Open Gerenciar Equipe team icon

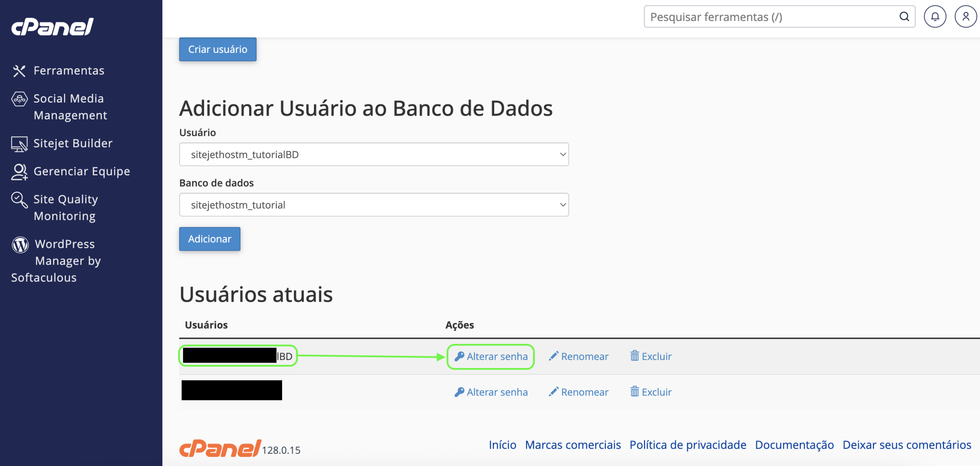[x=19, y=172]
